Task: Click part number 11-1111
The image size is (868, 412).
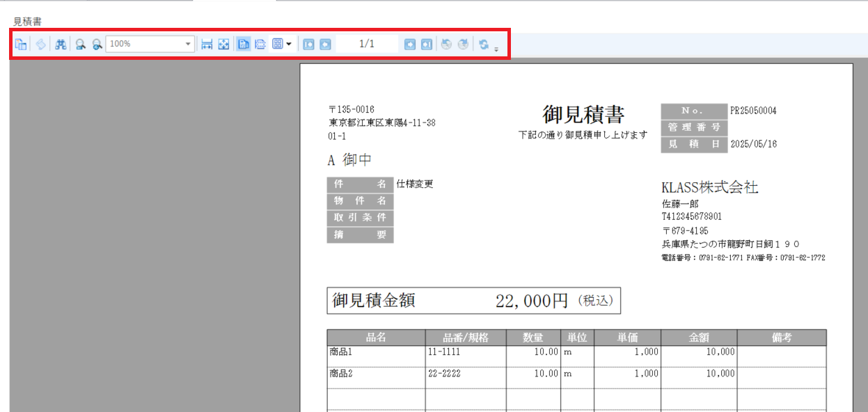Action: click(444, 352)
